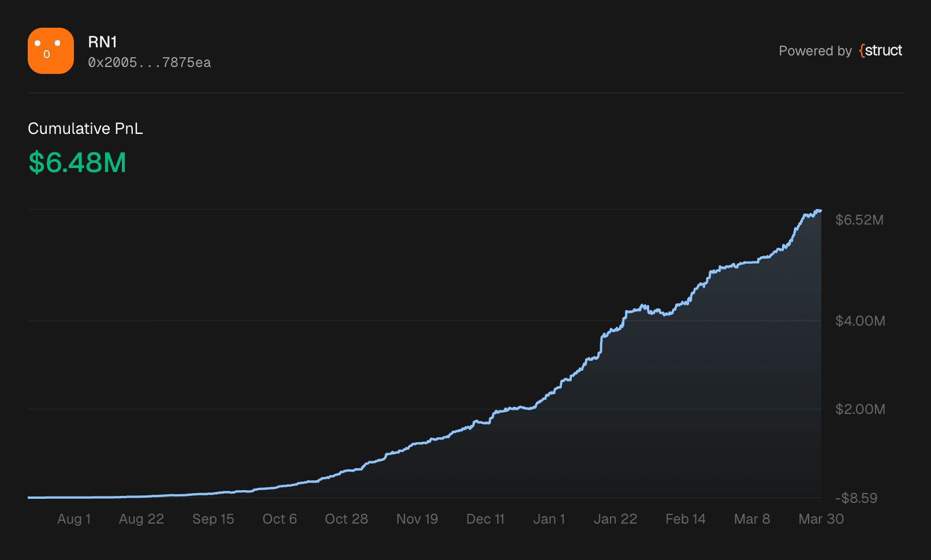Click the struct logo
931x560 pixels.
[x=881, y=51]
